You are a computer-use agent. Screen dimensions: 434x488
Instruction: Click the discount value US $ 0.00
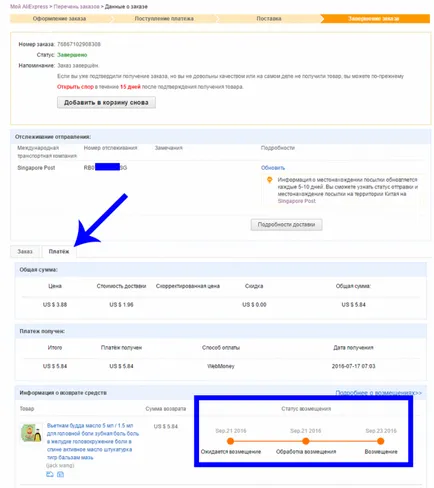click(x=254, y=305)
